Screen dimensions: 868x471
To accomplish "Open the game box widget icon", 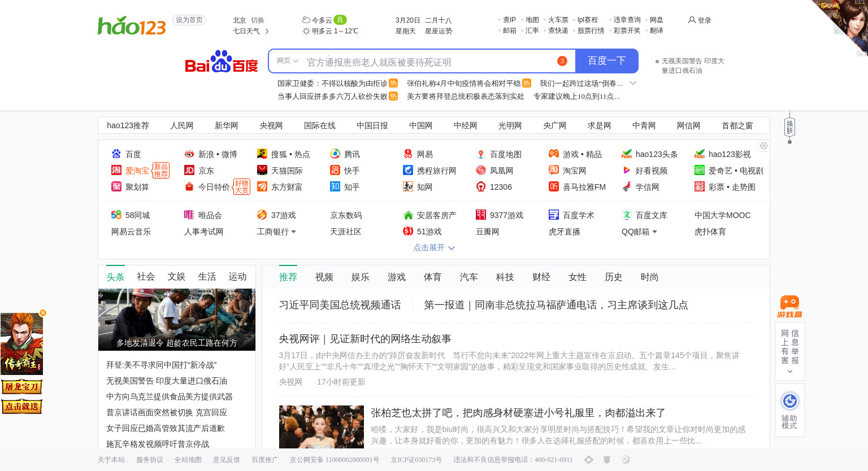I will tap(789, 307).
